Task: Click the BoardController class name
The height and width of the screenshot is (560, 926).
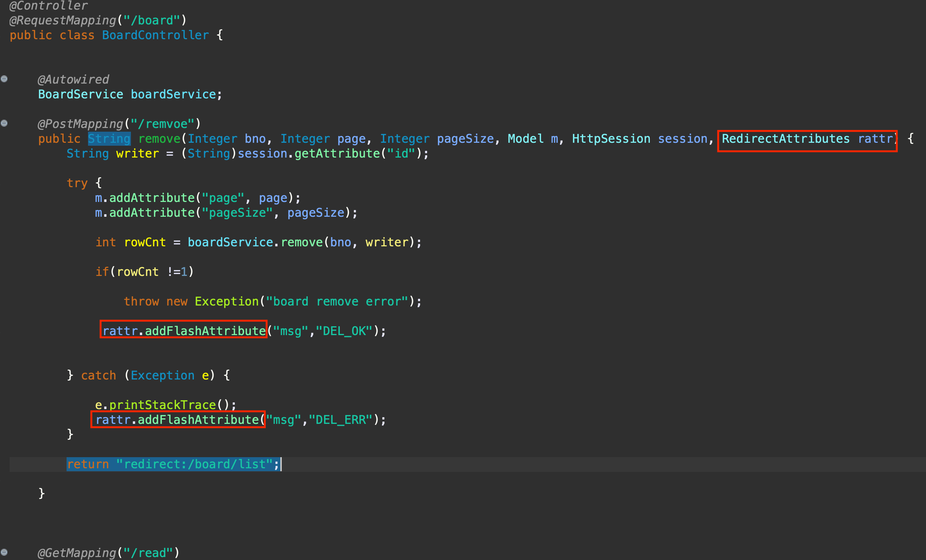Action: pyautogui.click(x=155, y=35)
